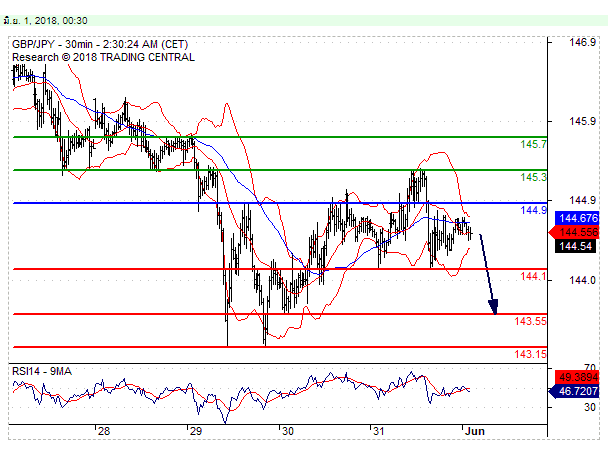The image size is (608, 452).
Task: Click the 146.9 price axis label
Action: point(582,42)
